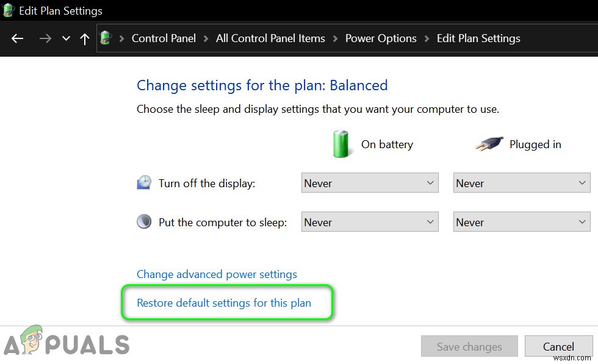Click the display monitor icon

pyautogui.click(x=144, y=182)
